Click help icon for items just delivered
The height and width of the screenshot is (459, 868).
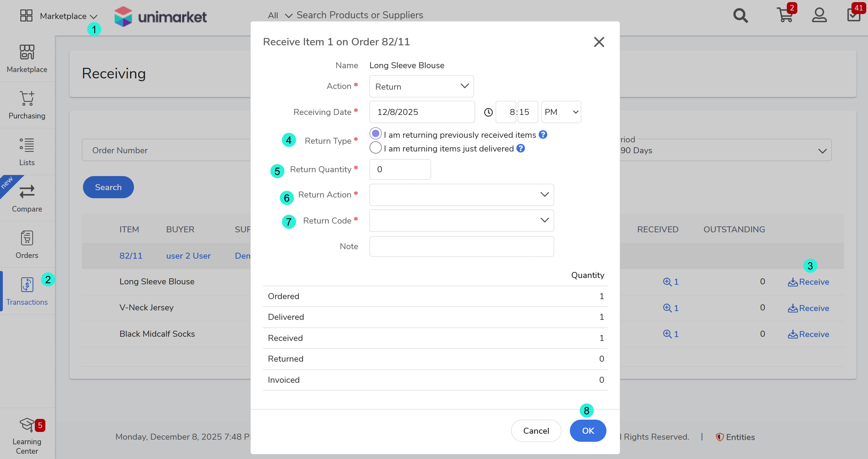[521, 148]
